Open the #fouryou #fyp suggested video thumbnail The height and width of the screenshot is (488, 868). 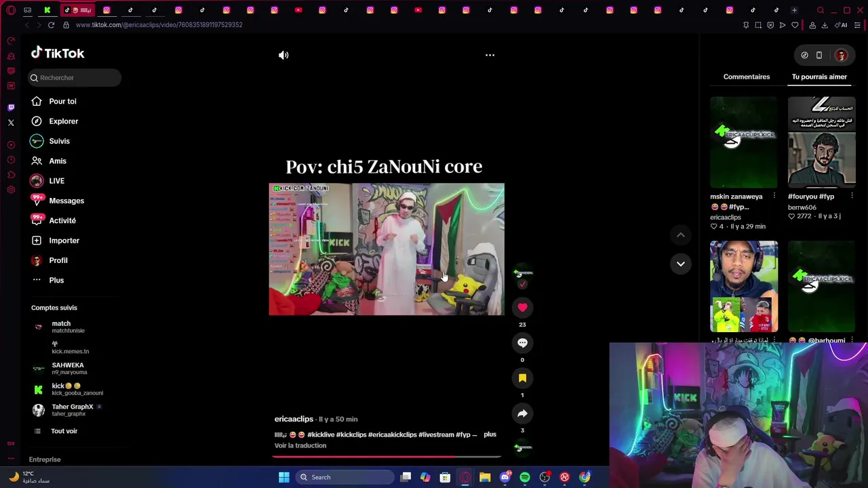(x=822, y=142)
